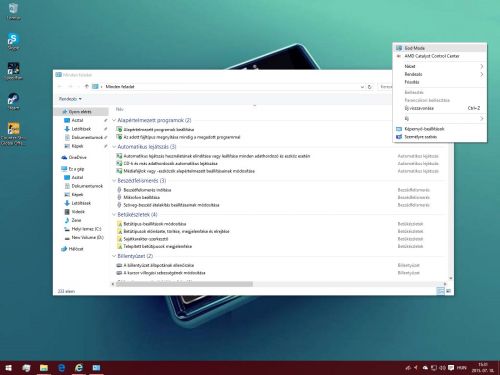Open Helyi lemez (C:) drive
500x375 pixels.
(x=86, y=229)
